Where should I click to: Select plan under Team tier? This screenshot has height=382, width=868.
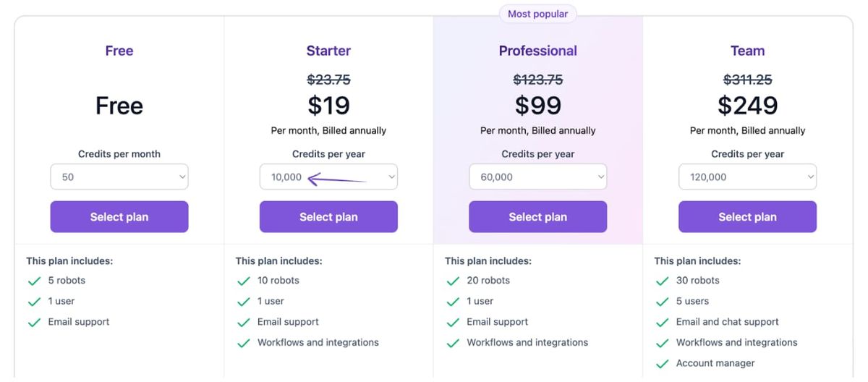click(x=747, y=217)
